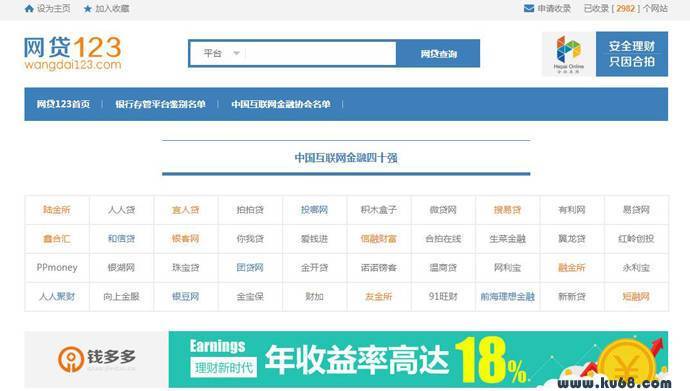The image size is (690, 391).
Task: Open 银行存管平台鉴别名单 menu item
Action: tap(160, 104)
